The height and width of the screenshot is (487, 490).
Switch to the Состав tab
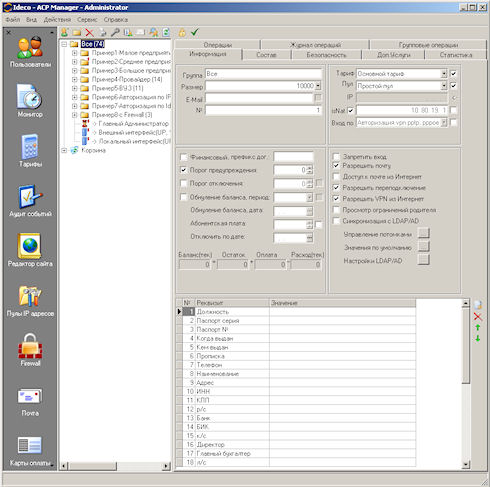[266, 55]
